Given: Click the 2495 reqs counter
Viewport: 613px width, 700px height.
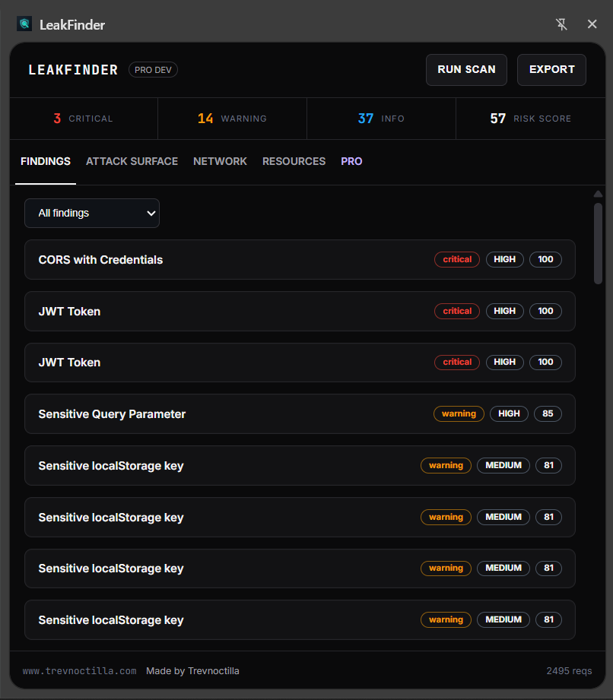Looking at the screenshot, I should click(x=569, y=671).
